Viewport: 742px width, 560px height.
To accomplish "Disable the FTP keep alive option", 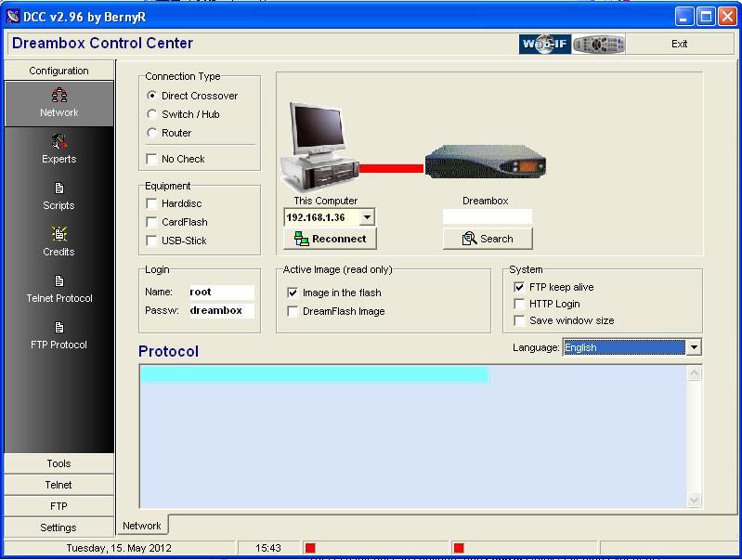I will point(519,287).
